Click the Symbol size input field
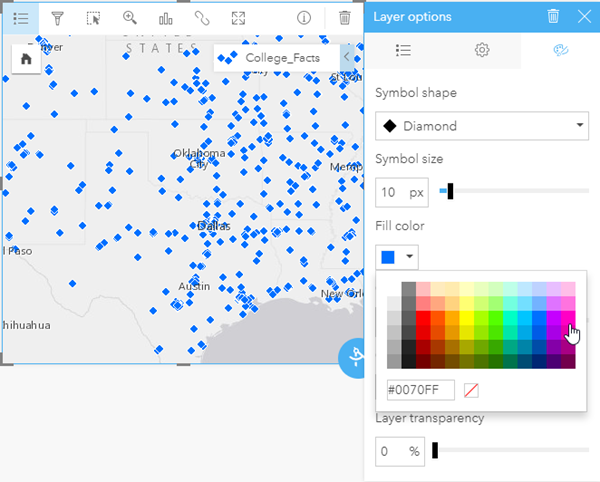This screenshot has width=600, height=482. click(x=402, y=192)
